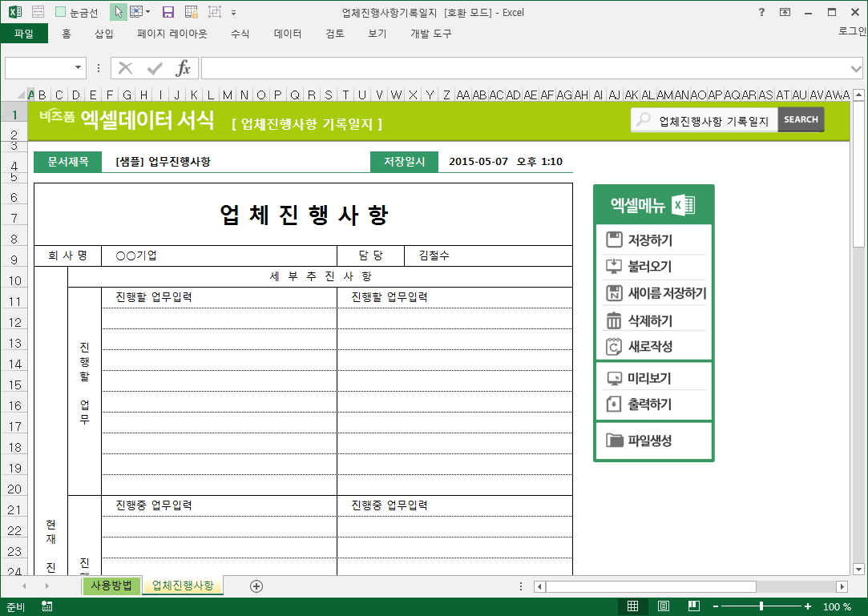Click the save icon in quick access toolbar

tap(168, 12)
